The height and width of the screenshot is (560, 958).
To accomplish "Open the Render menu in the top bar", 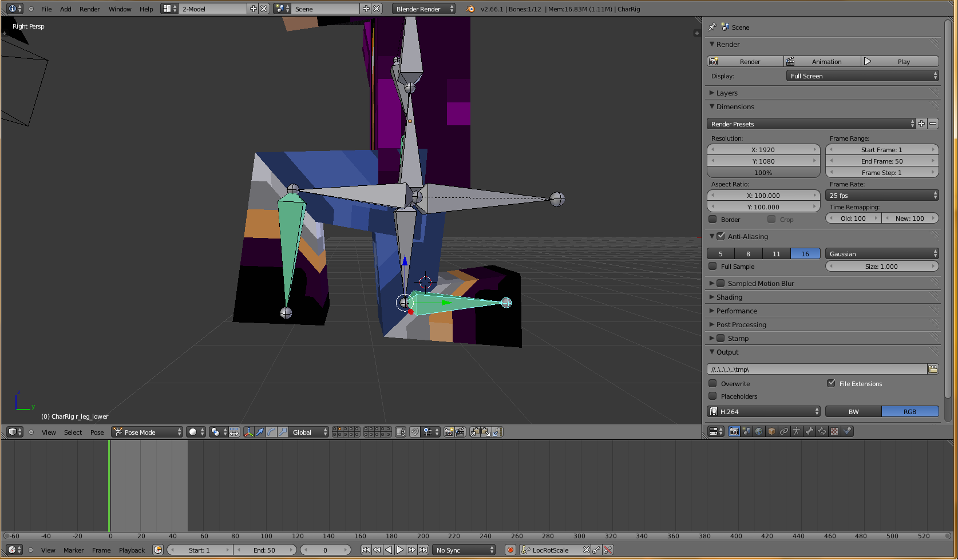I will pyautogui.click(x=89, y=9).
